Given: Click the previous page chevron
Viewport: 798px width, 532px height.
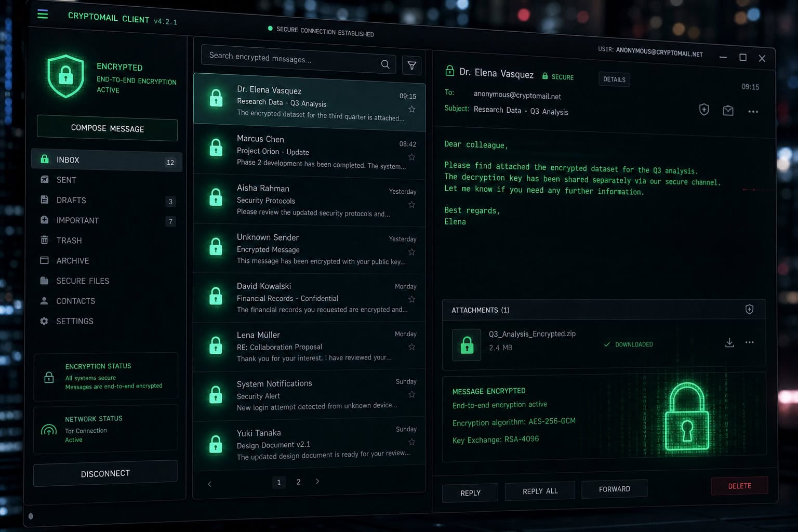Looking at the screenshot, I should coord(209,484).
